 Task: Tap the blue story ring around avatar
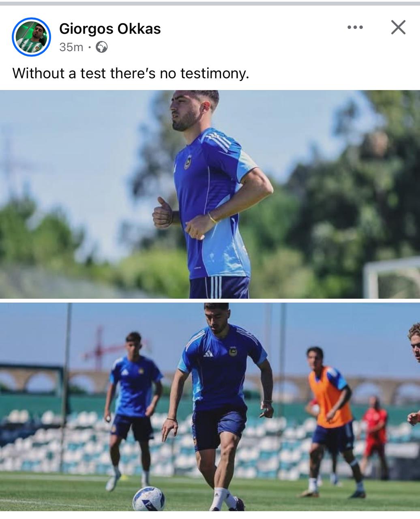click(x=31, y=37)
